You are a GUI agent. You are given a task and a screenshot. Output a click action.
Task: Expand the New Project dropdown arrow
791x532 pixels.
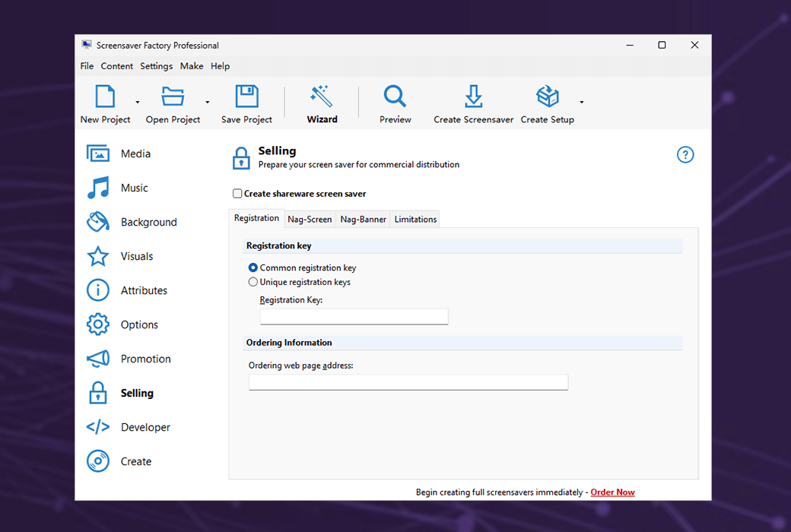[x=137, y=103]
